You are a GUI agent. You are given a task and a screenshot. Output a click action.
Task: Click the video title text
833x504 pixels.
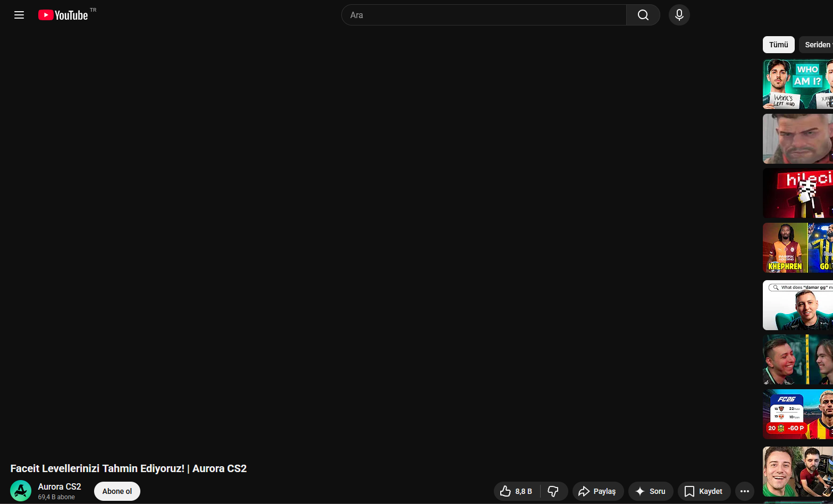[x=129, y=468]
